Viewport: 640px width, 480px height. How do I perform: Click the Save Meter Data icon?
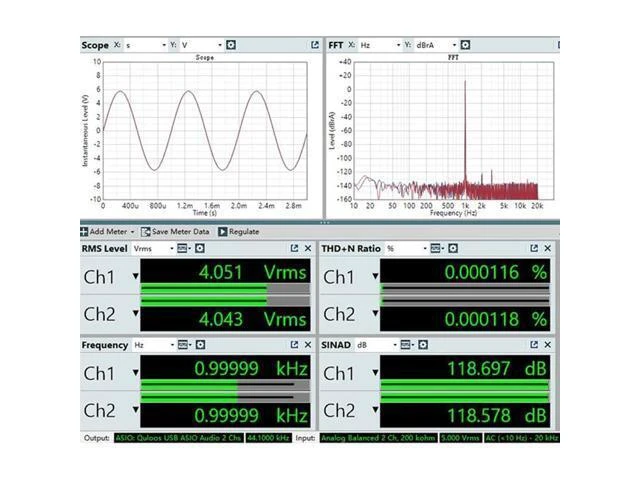(x=145, y=232)
